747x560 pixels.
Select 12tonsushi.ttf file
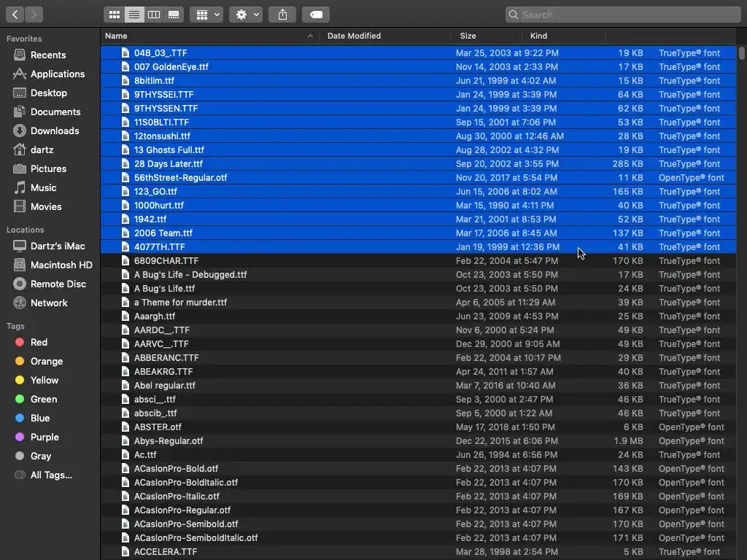[418, 136]
